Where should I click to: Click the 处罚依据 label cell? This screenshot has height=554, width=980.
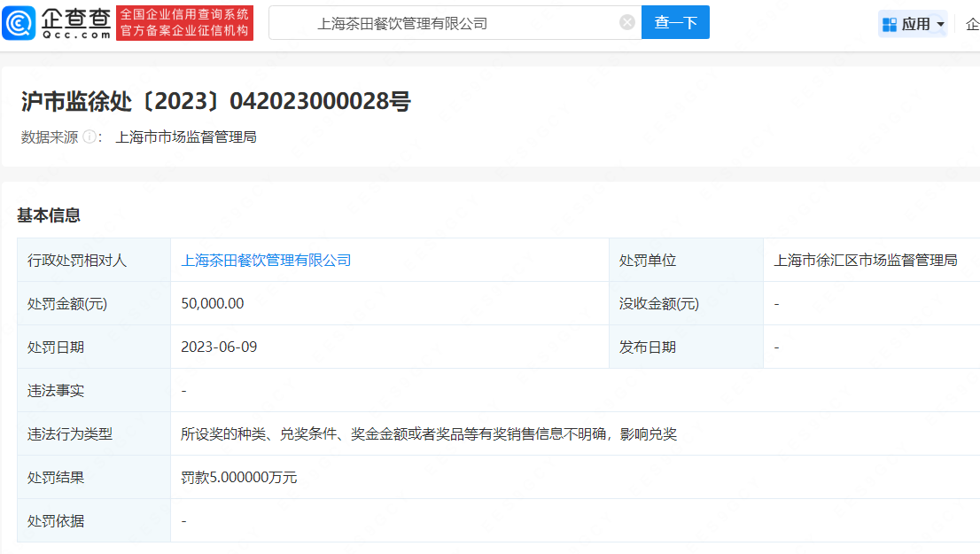[x=57, y=521]
